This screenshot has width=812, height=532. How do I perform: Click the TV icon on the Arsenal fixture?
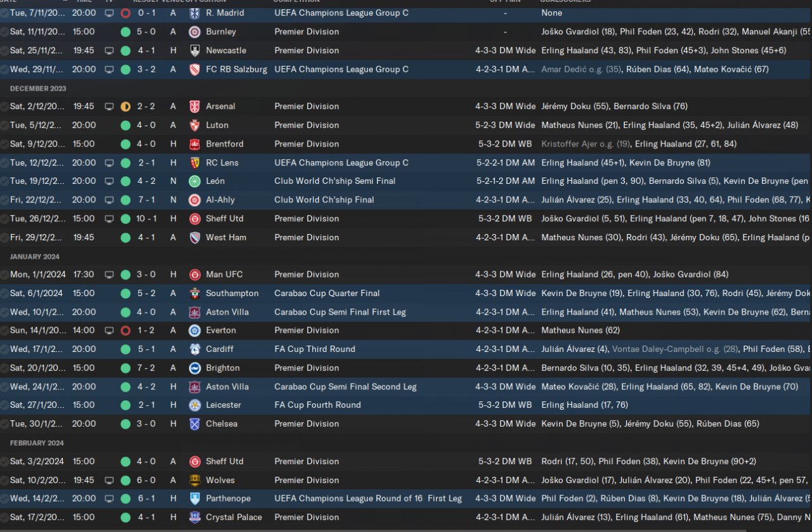pyautogui.click(x=109, y=107)
